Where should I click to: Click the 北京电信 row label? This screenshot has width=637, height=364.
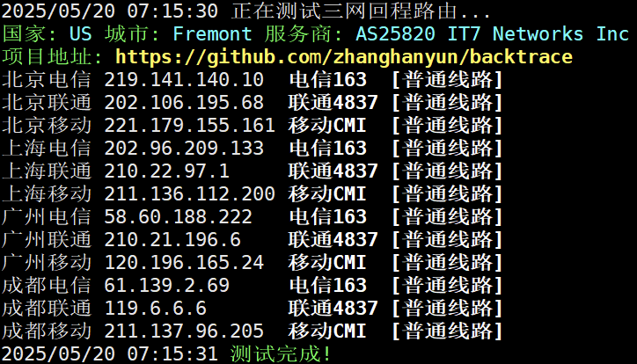(x=47, y=79)
